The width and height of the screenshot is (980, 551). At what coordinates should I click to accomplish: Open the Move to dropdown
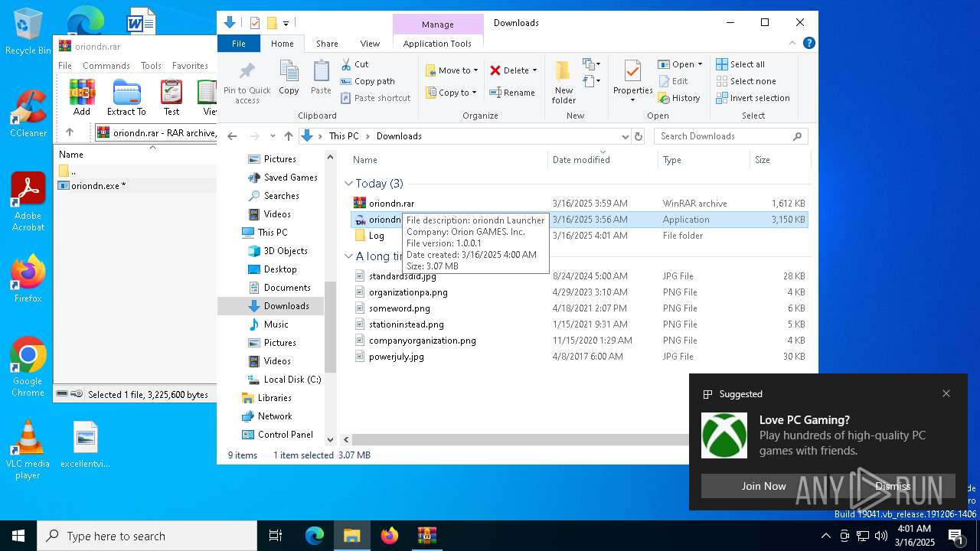(452, 70)
